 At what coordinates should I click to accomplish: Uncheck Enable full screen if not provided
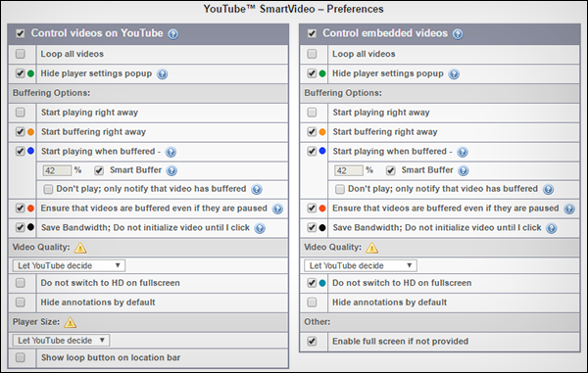tap(312, 341)
